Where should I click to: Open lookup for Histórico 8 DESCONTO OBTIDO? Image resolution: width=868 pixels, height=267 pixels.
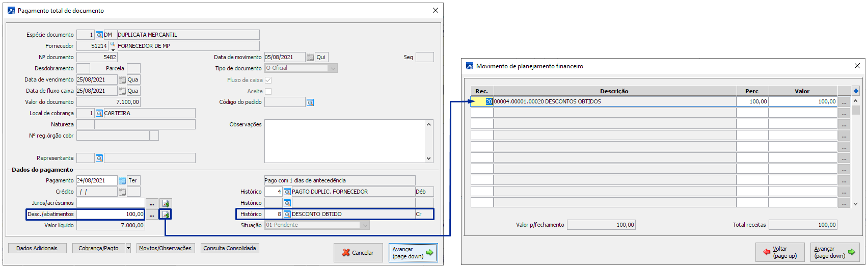click(287, 214)
